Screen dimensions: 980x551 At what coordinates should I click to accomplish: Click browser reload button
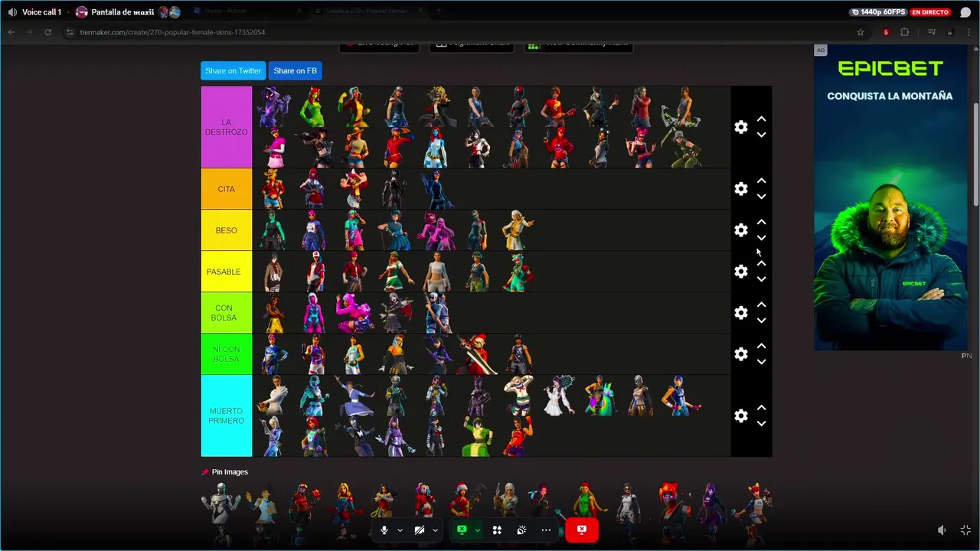click(x=47, y=32)
